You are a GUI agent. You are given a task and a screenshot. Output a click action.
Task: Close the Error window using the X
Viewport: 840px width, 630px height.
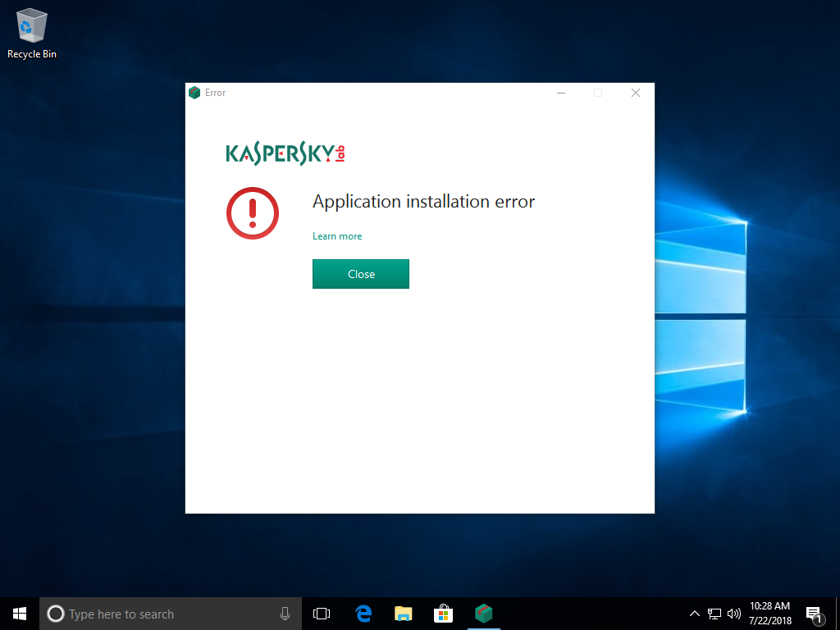tap(636, 93)
